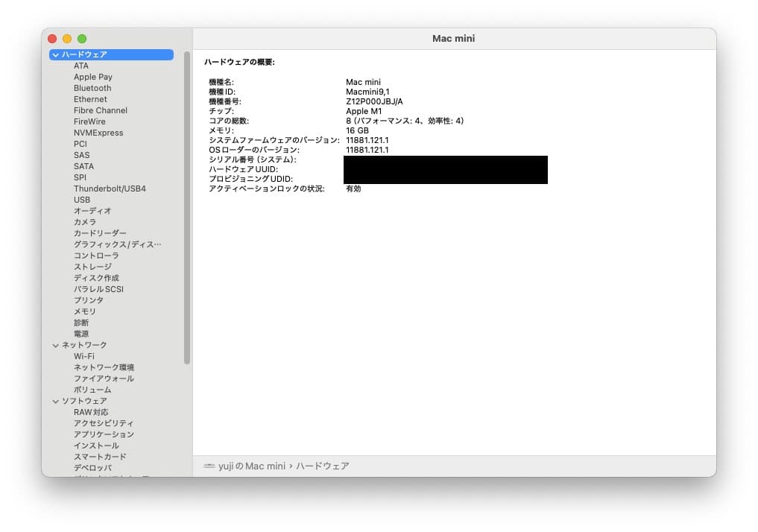Image resolution: width=758 pixels, height=532 pixels.
Task: Collapse the ネットワーク section
Action: coord(55,344)
